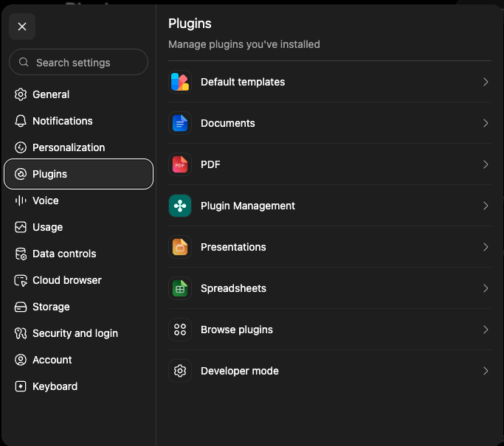Click the Storage drive icon
Image resolution: width=504 pixels, height=446 pixels.
tap(21, 307)
